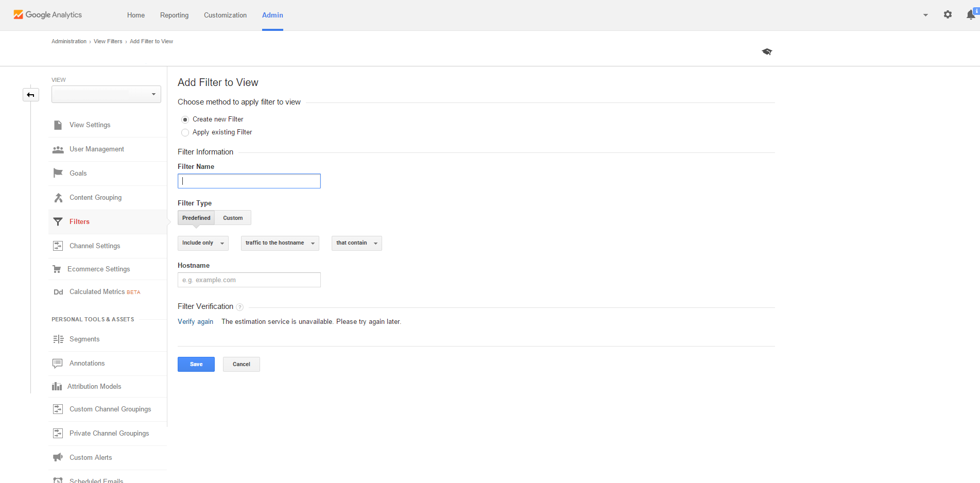
Task: Open traffic to the hostname dropdown
Action: pyautogui.click(x=280, y=243)
